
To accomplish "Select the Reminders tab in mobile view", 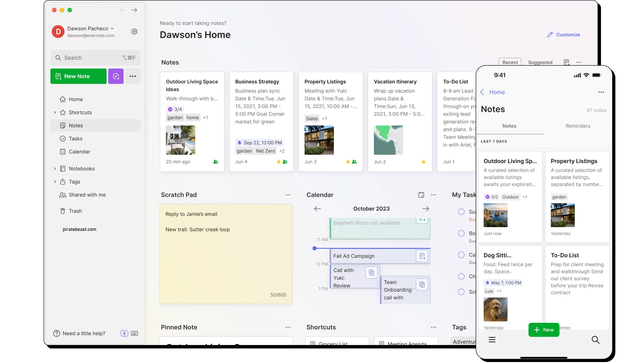I will pyautogui.click(x=578, y=126).
